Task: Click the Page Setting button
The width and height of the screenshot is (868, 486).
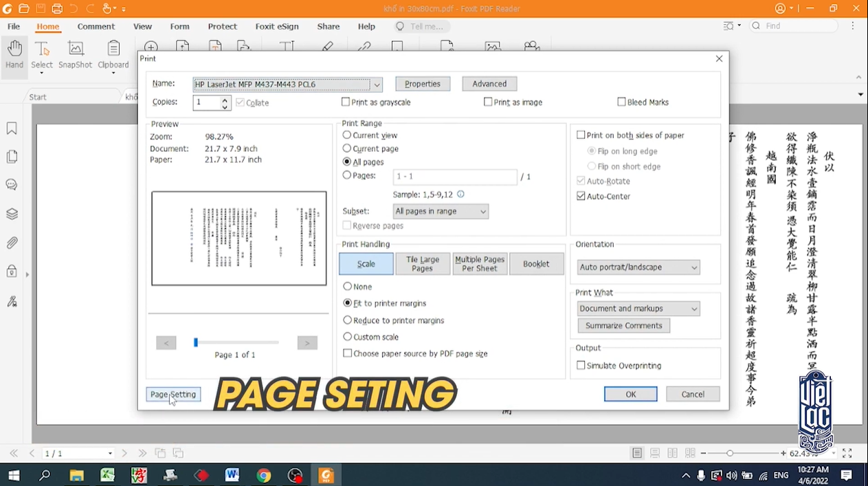Action: (x=173, y=395)
